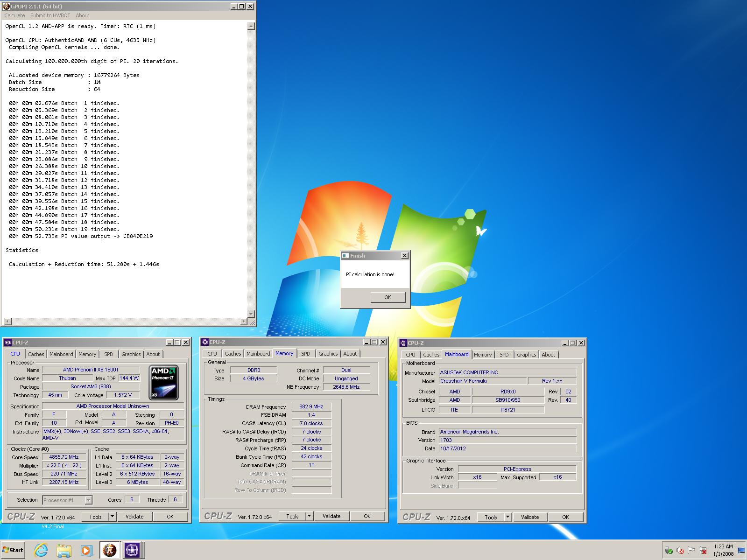Click the Tools button in CPU window

coord(95,517)
